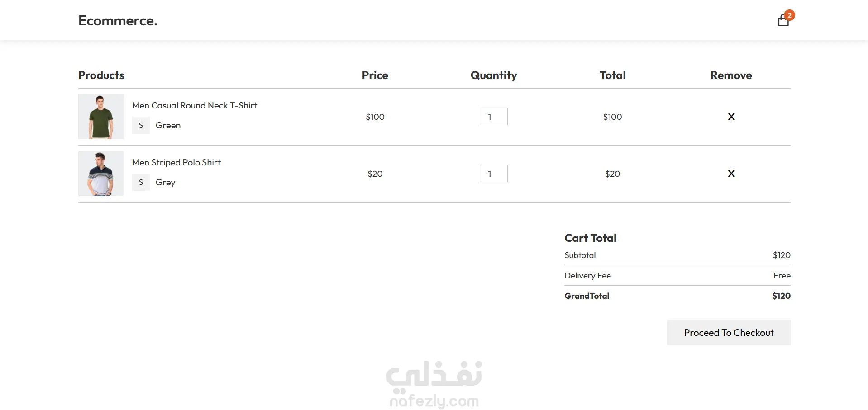Remove Men Striped Polo Shirt item
The width and height of the screenshot is (868, 410).
pos(731,174)
